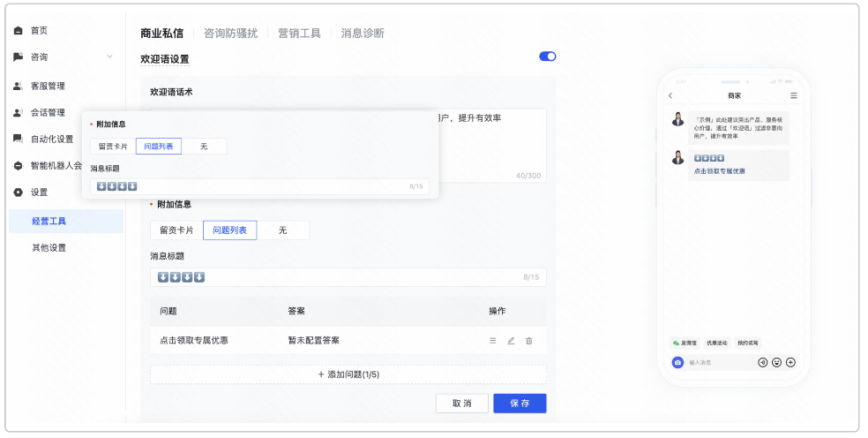Click the 商家 title in phone preview
This screenshot has width=868, height=438.
734,96
